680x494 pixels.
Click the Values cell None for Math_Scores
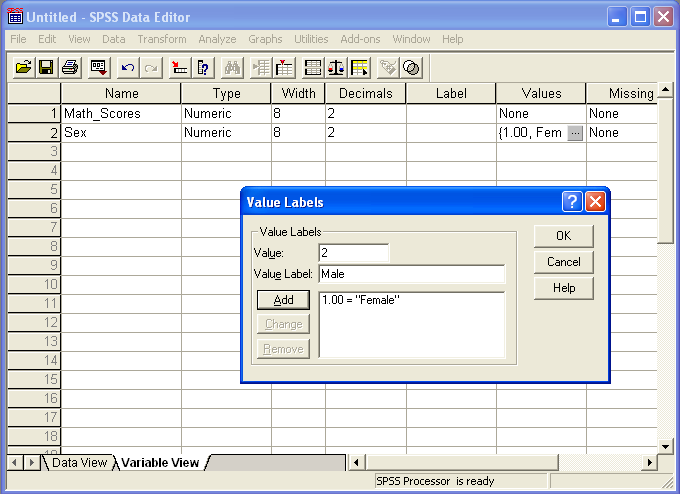541,114
